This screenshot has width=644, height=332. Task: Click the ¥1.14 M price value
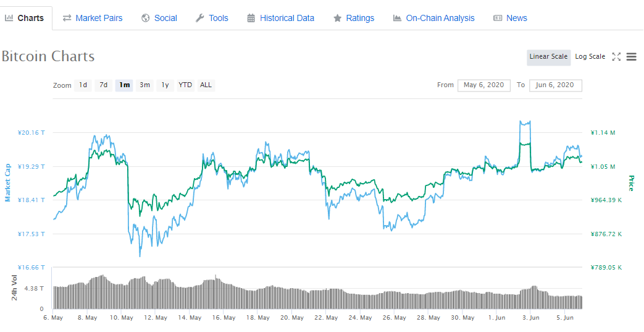603,132
